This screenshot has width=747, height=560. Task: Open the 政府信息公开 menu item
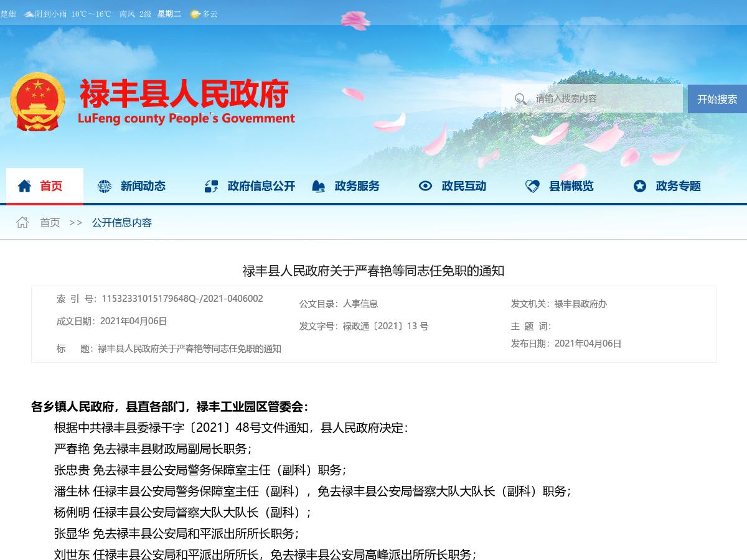(261, 186)
